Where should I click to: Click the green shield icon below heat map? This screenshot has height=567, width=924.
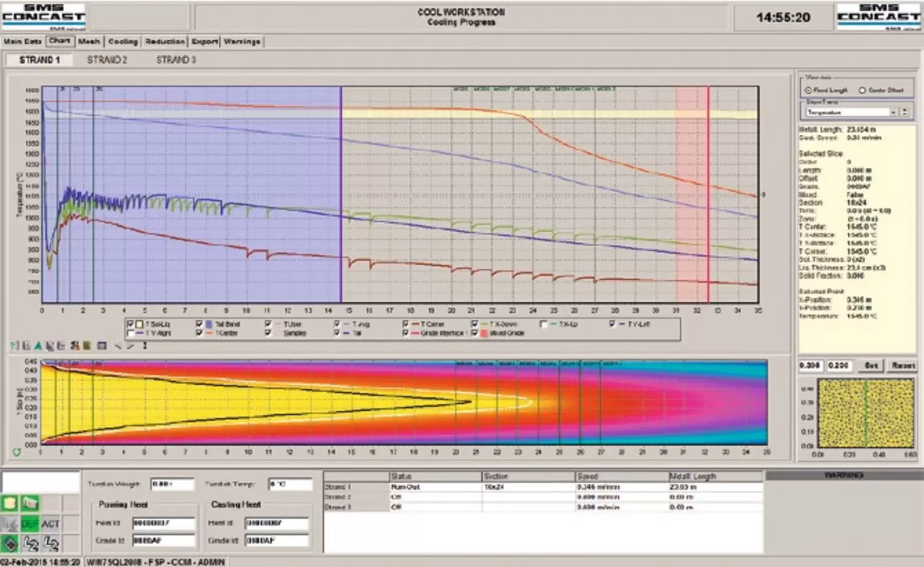[x=17, y=452]
